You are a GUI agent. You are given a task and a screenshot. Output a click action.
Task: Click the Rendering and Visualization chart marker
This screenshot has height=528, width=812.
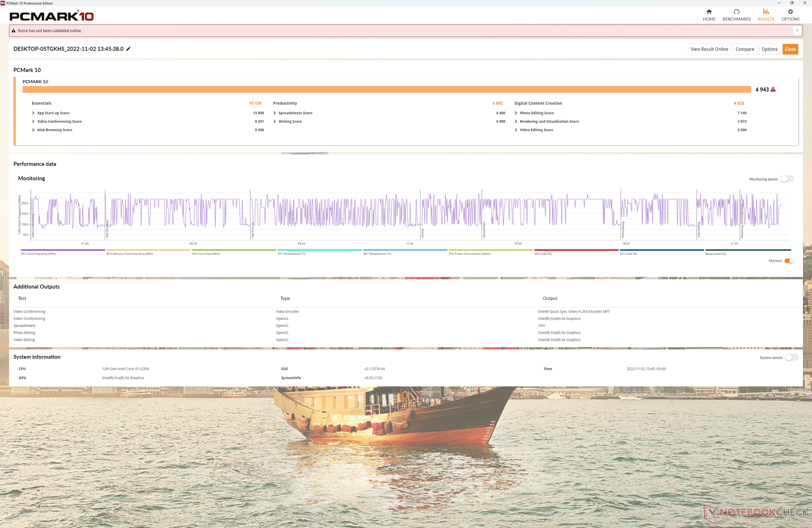[x=742, y=220]
